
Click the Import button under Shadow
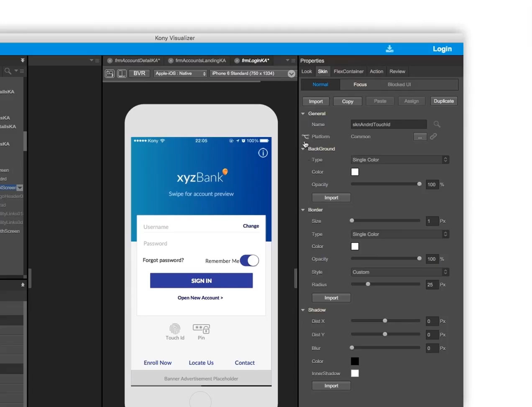(x=331, y=386)
